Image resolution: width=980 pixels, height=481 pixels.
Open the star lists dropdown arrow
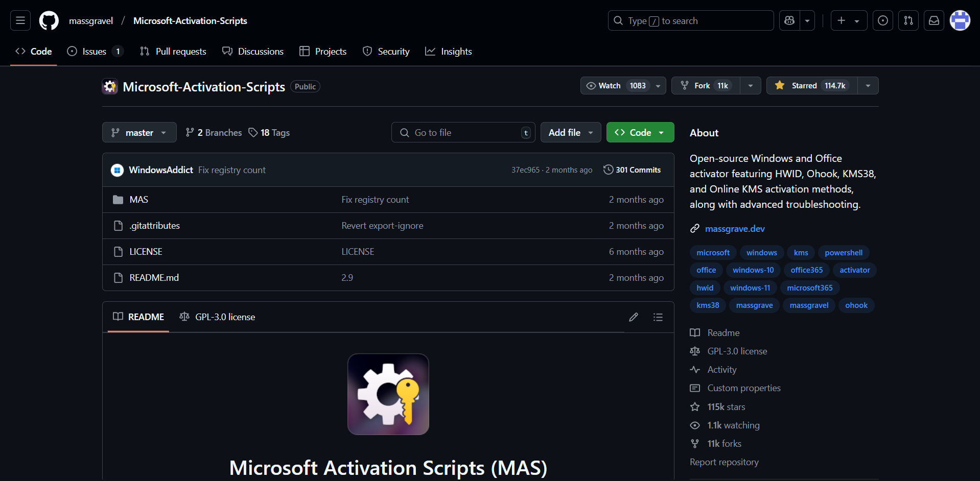(x=868, y=86)
